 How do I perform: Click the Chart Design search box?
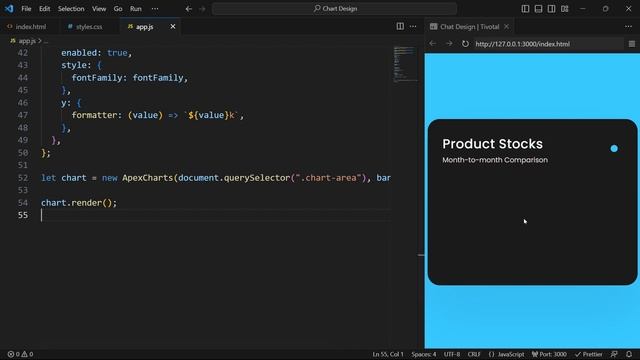click(334, 9)
